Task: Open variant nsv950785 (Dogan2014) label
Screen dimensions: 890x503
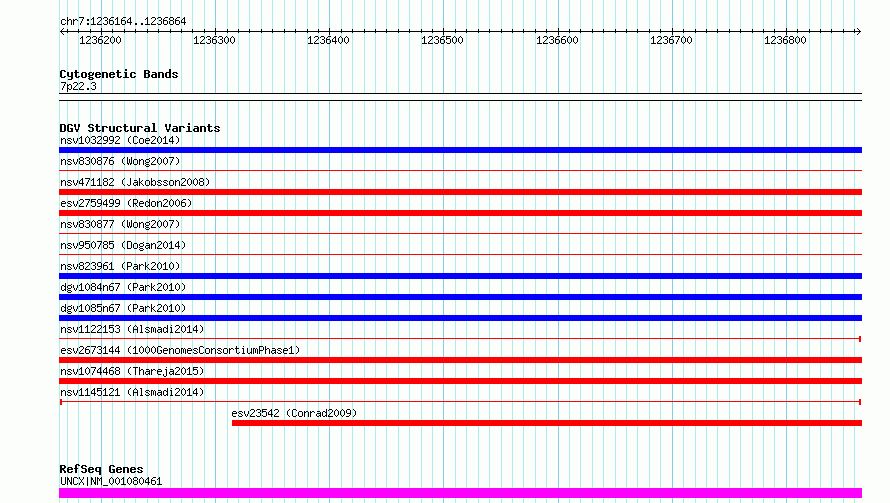Action: 123,245
